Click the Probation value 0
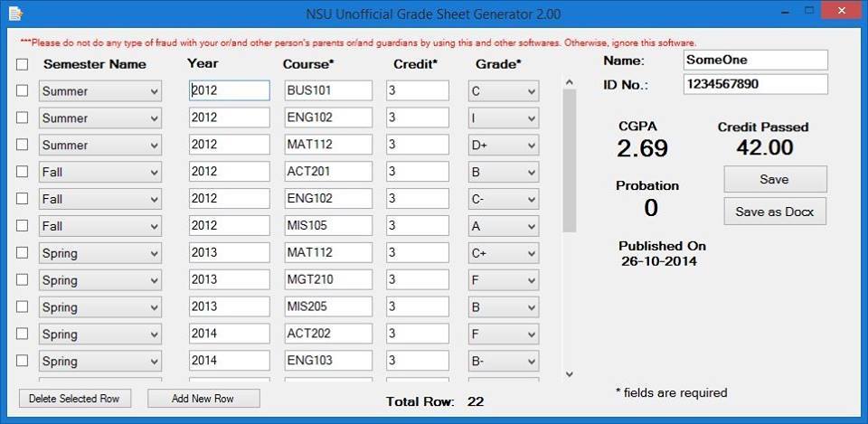The image size is (868, 424). pyautogui.click(x=651, y=208)
